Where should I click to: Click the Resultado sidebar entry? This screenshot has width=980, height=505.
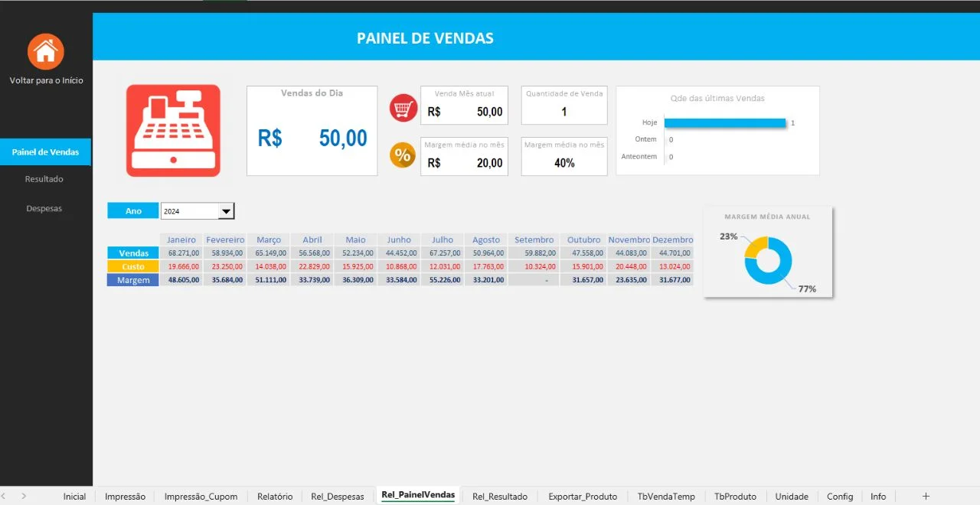click(44, 178)
